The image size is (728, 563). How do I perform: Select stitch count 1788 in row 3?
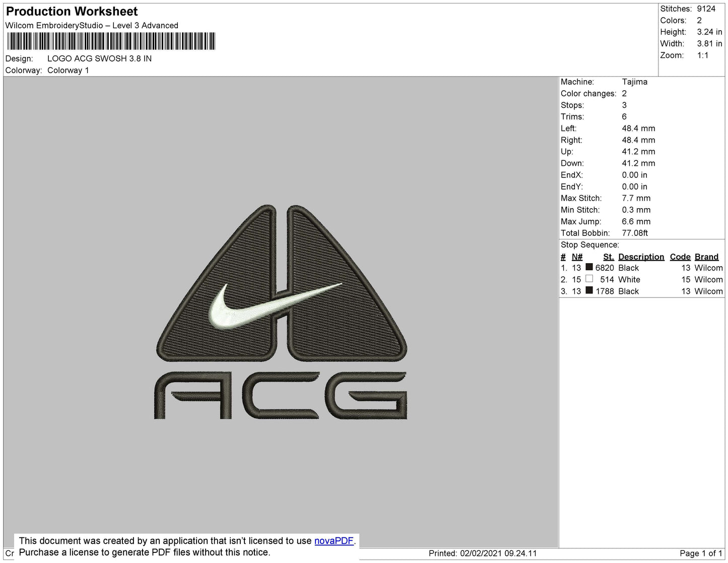click(x=605, y=291)
